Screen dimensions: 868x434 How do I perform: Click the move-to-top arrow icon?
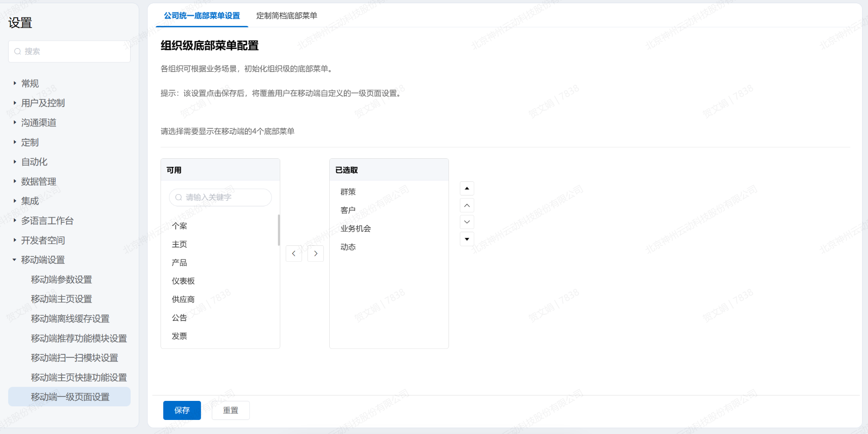(x=467, y=188)
